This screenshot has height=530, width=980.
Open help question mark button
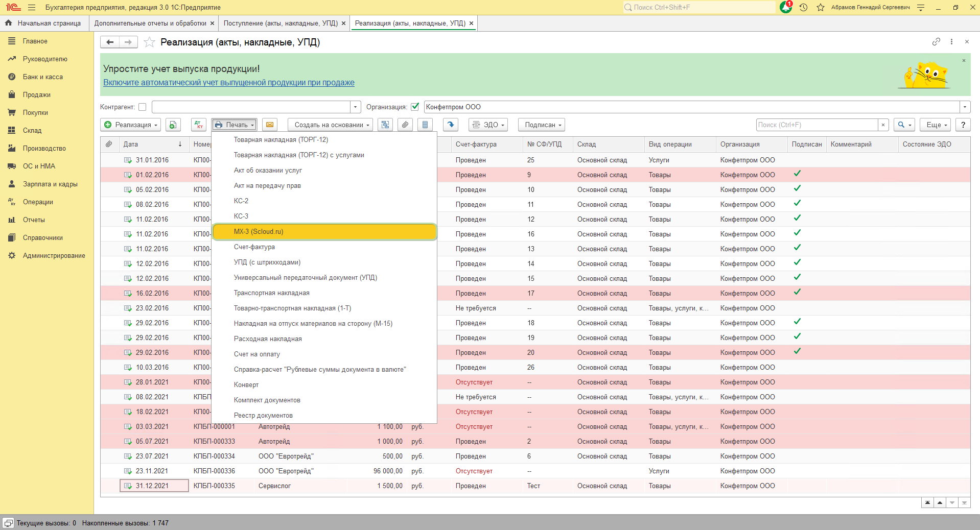[963, 125]
